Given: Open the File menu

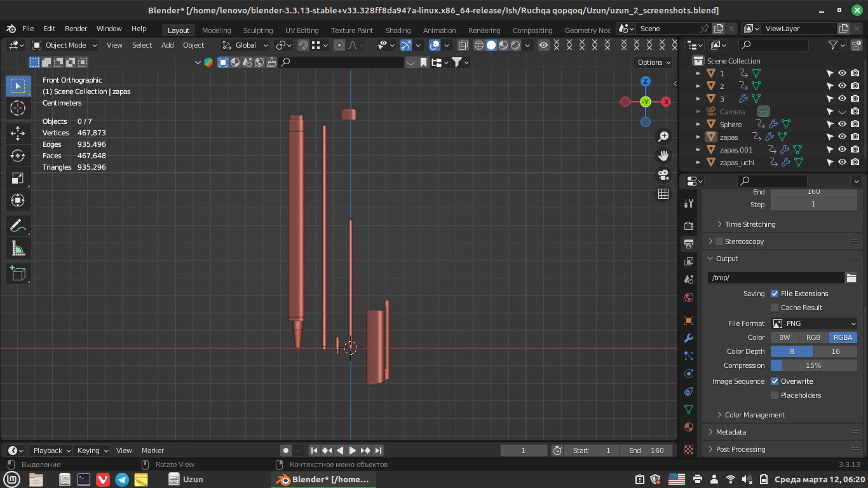Looking at the screenshot, I should coord(28,29).
